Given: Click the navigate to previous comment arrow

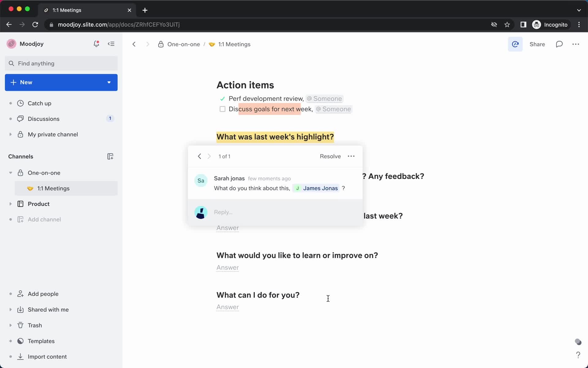Looking at the screenshot, I should tap(199, 156).
